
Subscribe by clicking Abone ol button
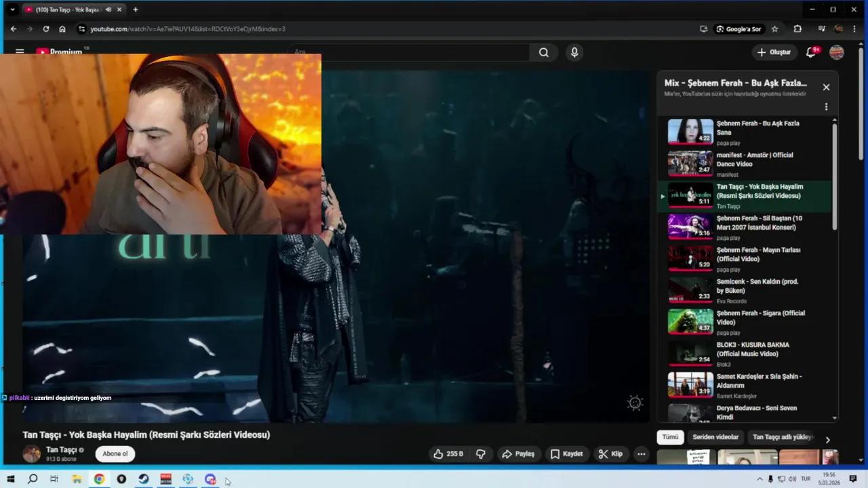pyautogui.click(x=115, y=453)
